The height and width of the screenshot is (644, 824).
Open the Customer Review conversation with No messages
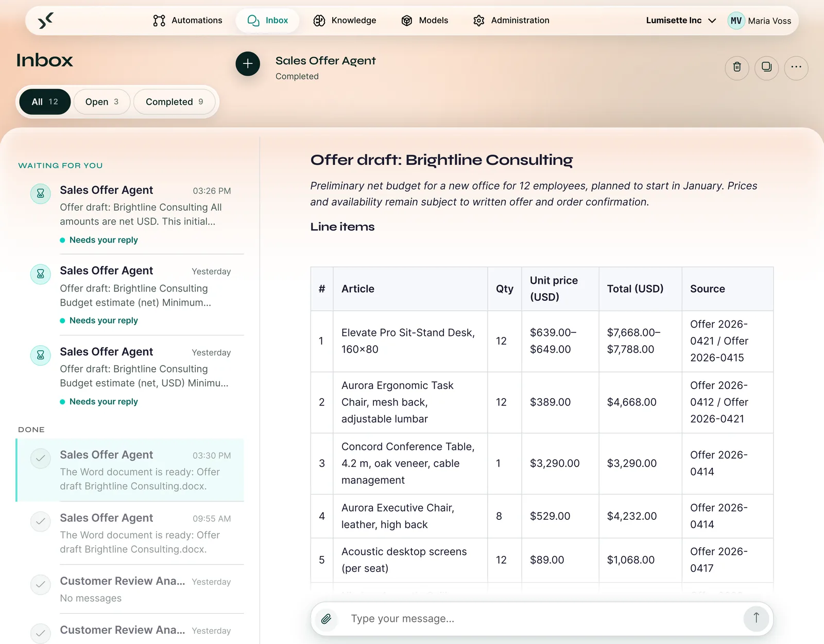click(131, 589)
